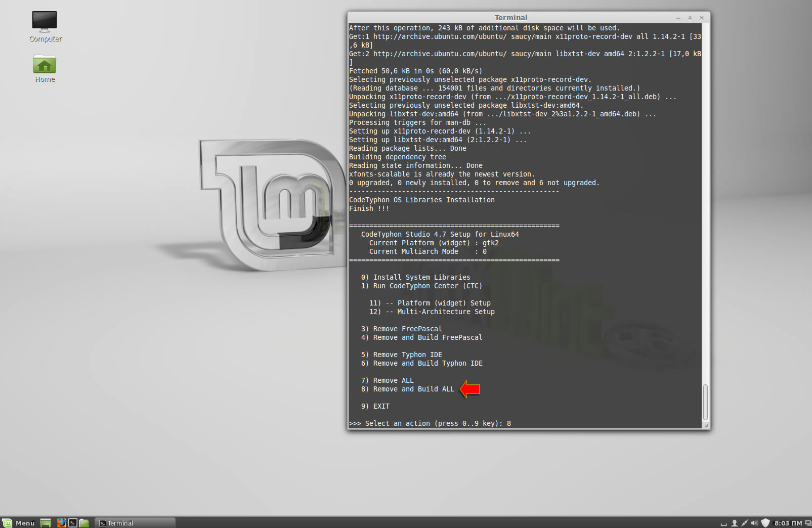This screenshot has width=812, height=528.
Task: Minimize the Terminal window
Action: pos(678,18)
